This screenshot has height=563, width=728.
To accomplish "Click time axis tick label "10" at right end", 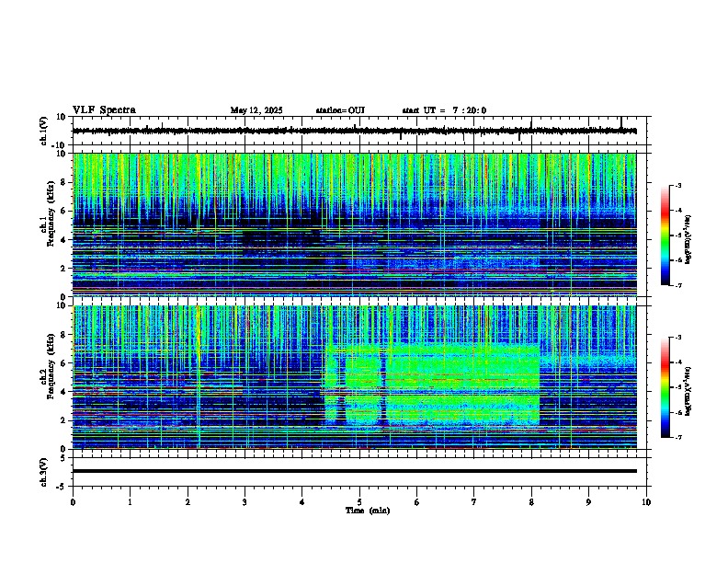I will click(x=646, y=502).
